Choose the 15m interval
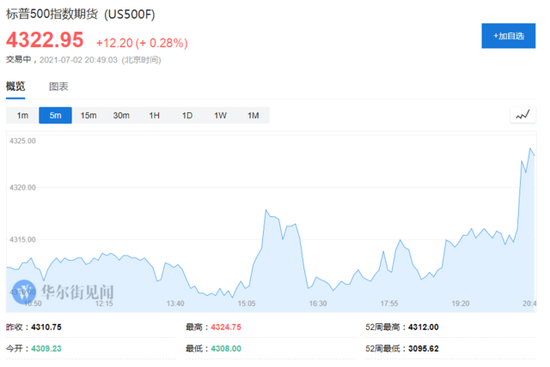Screen dimensions: 550x367 pyautogui.click(x=88, y=115)
